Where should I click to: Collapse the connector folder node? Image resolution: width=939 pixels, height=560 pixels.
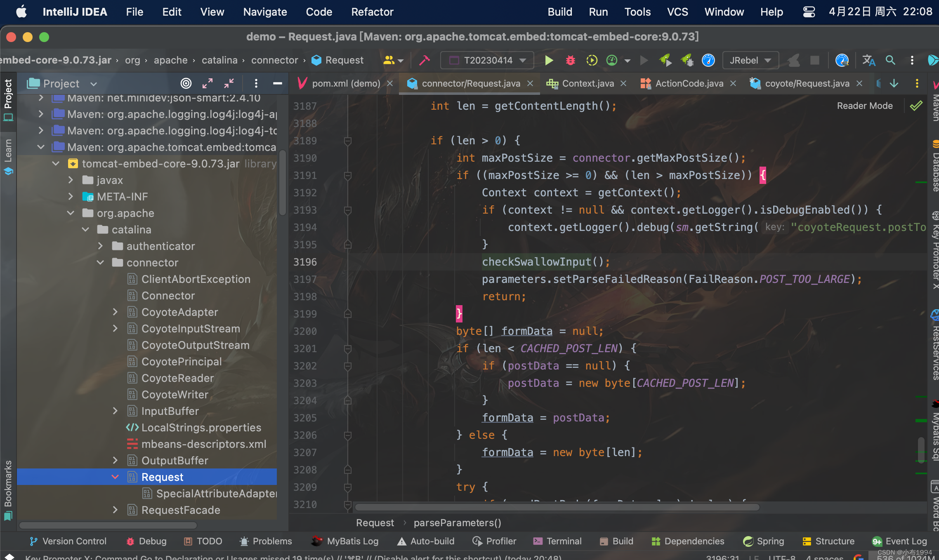tap(100, 263)
